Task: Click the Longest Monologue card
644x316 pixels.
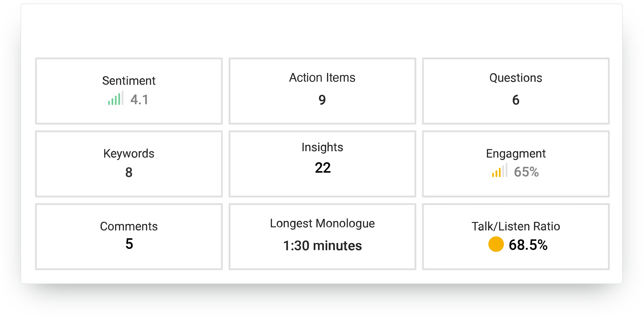Action: pyautogui.click(x=322, y=237)
